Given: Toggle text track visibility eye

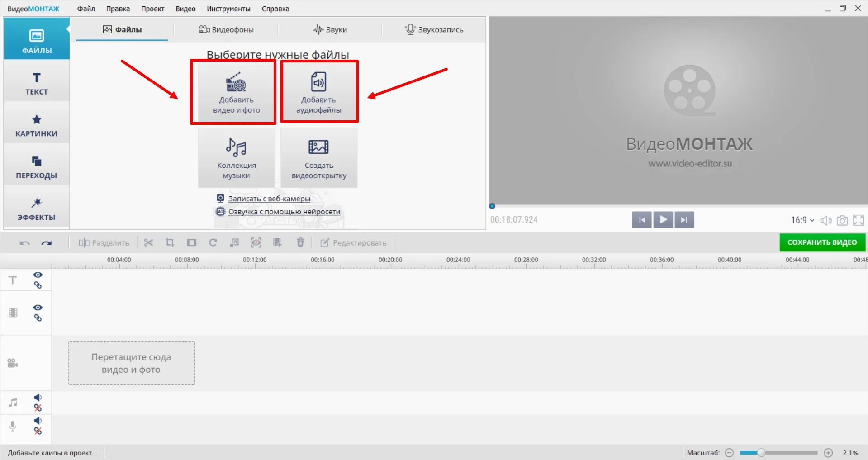Looking at the screenshot, I should pyautogui.click(x=38, y=275).
